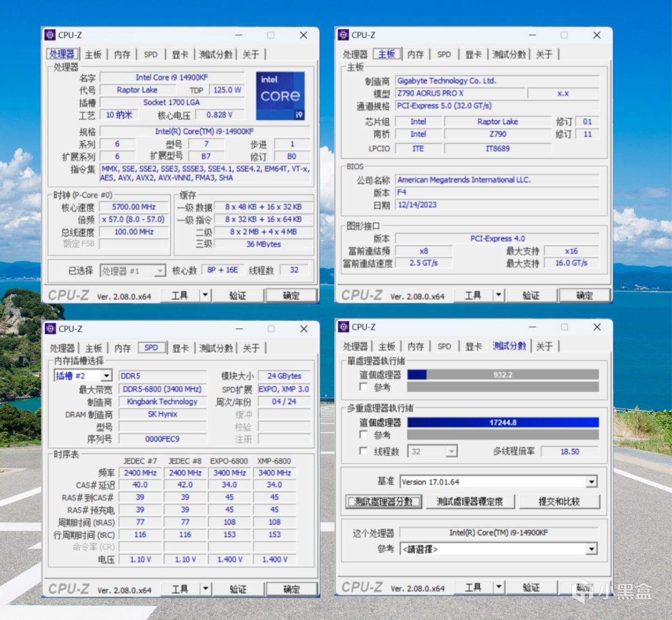Open the 請選擇 reference processor dropdown
This screenshot has height=620, width=672.
click(592, 549)
